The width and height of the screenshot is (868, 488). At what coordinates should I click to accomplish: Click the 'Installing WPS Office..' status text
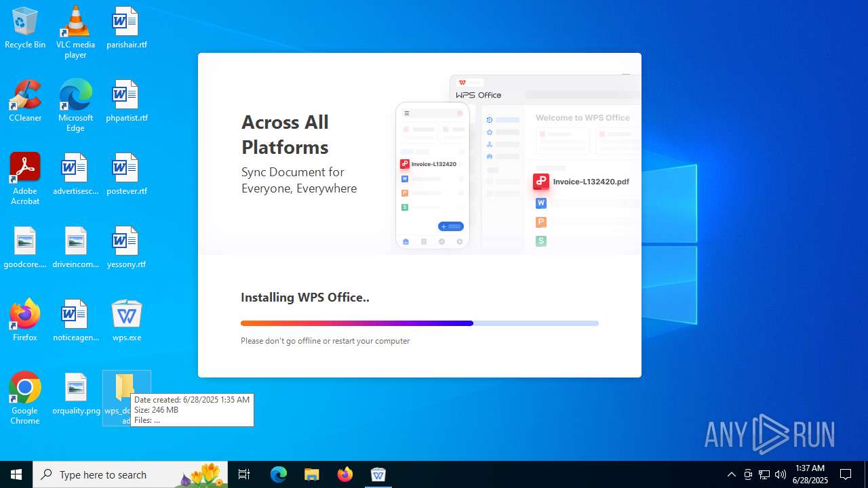point(305,297)
